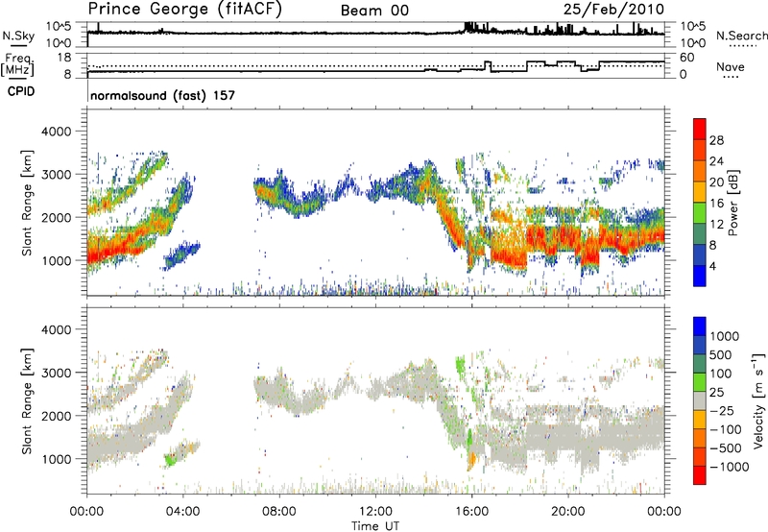Click the "08:00" time tick label

[279, 512]
